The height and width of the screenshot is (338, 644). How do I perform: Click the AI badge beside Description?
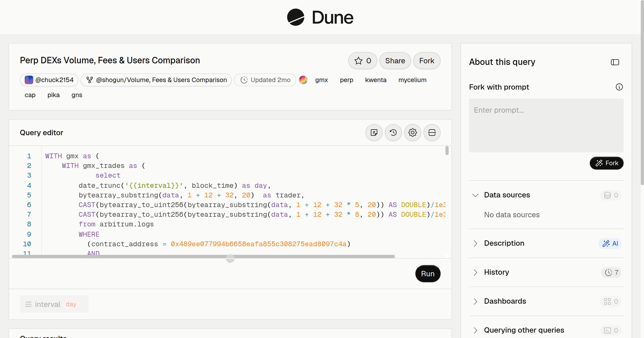(x=610, y=243)
